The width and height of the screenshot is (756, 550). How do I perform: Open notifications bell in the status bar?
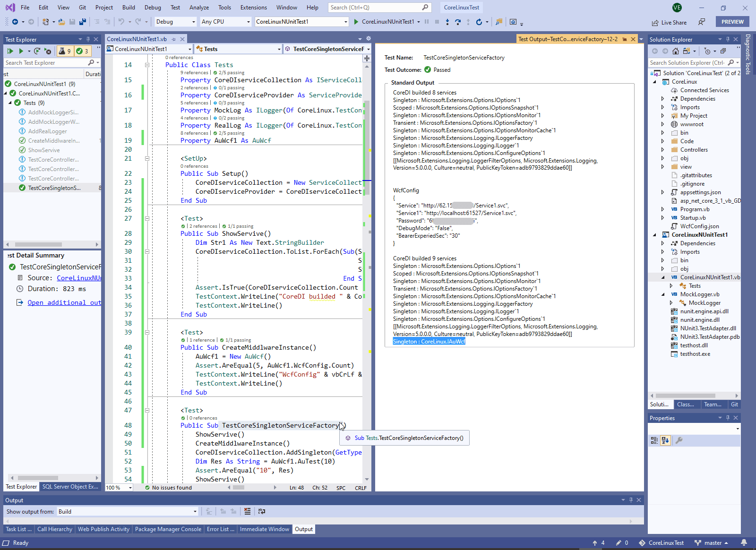click(744, 543)
